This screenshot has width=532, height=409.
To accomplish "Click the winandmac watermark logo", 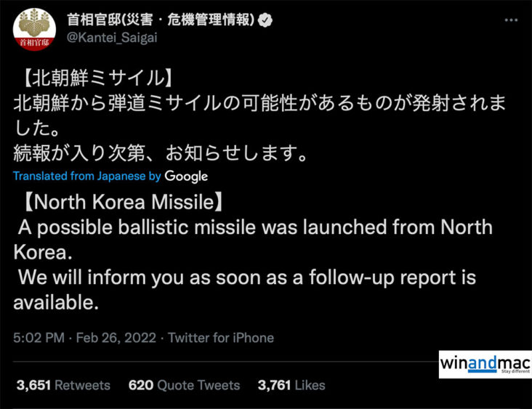I will (x=485, y=365).
